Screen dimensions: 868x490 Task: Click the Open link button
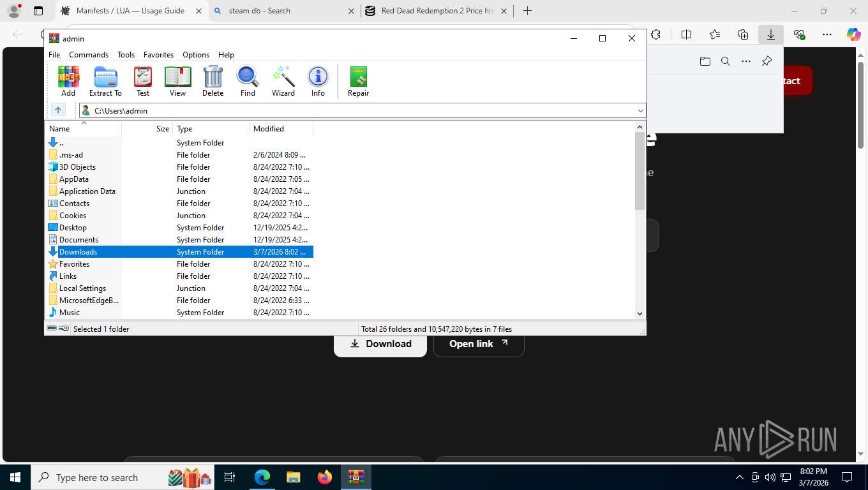pyautogui.click(x=479, y=343)
